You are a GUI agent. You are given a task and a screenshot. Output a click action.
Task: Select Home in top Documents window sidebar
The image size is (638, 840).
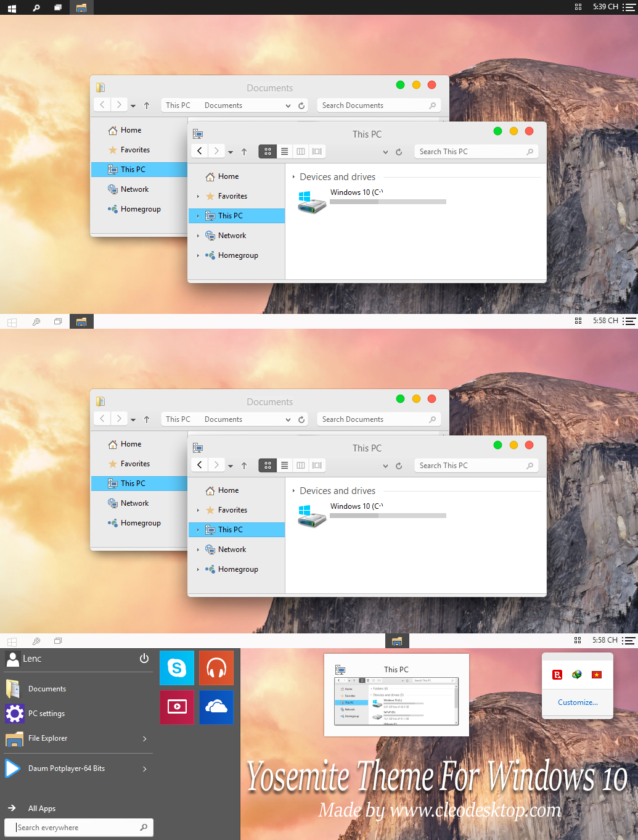pyautogui.click(x=131, y=130)
